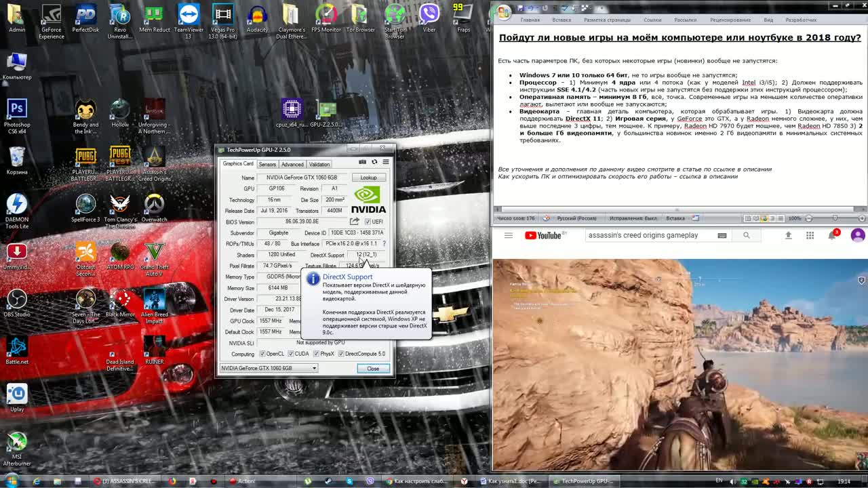Open the Разметка страницы ribbon tab

(x=607, y=20)
